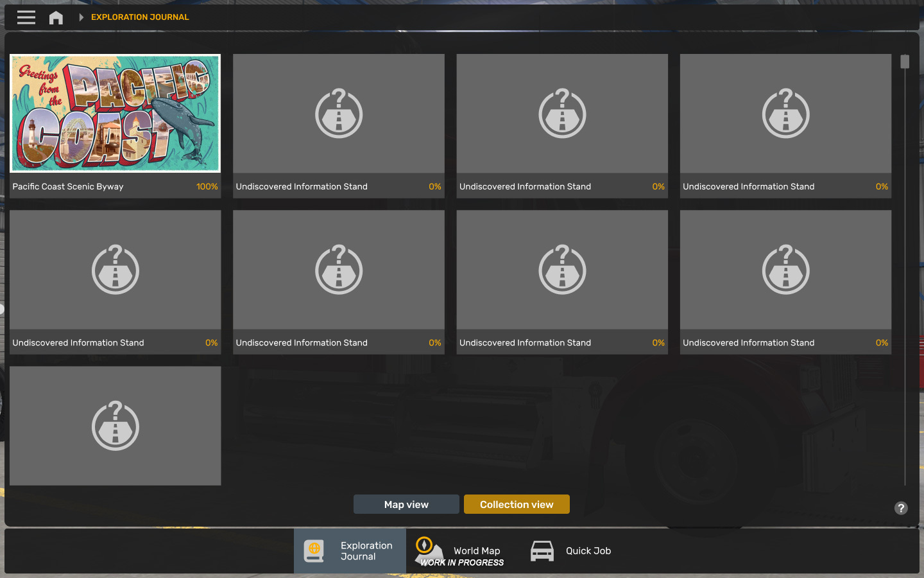The height and width of the screenshot is (578, 924).
Task: Open the Pacific Coast postcard thumbnail
Action: pos(116,114)
